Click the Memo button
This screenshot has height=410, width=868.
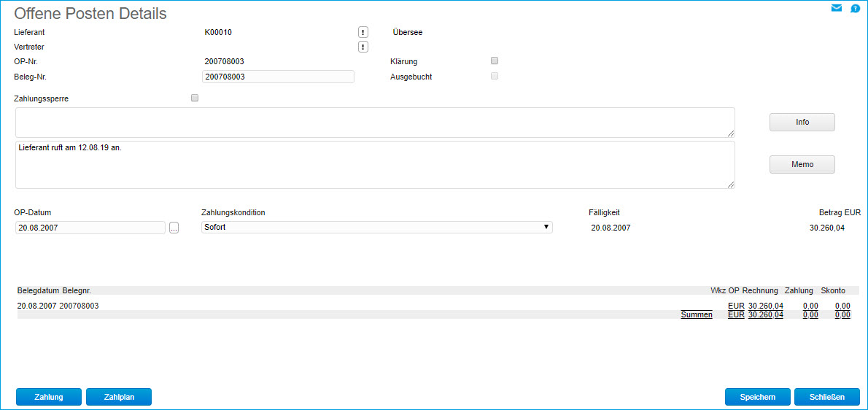coord(802,165)
